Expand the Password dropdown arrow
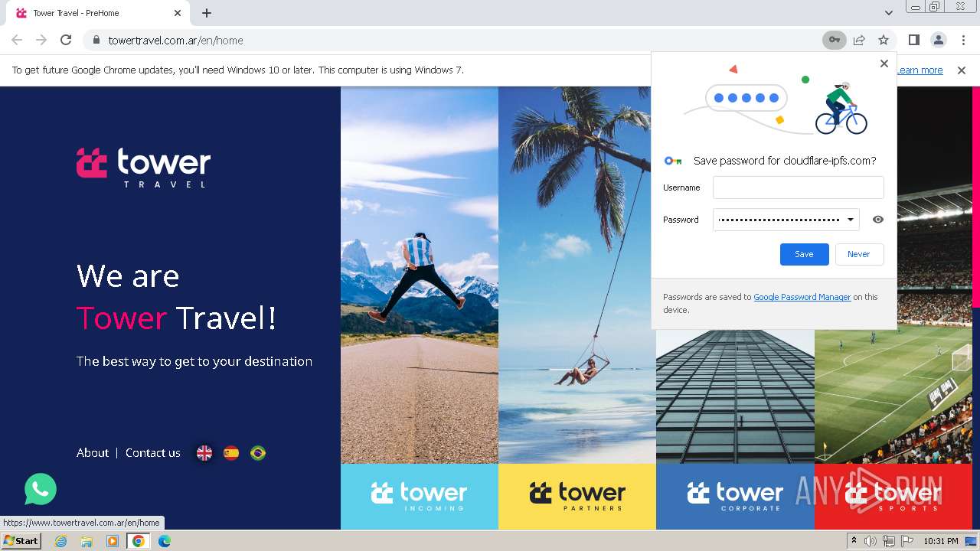The image size is (980, 551). [850, 220]
